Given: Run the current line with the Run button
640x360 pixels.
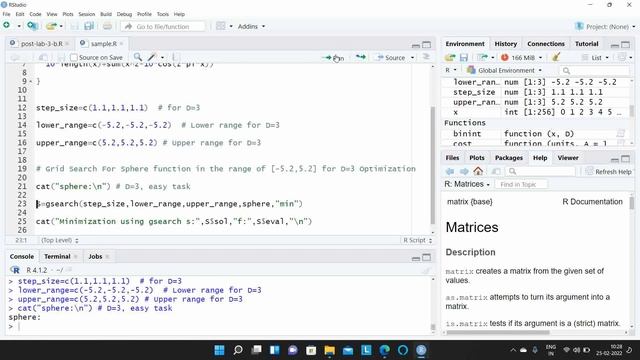Looking at the screenshot, I should (x=333, y=58).
